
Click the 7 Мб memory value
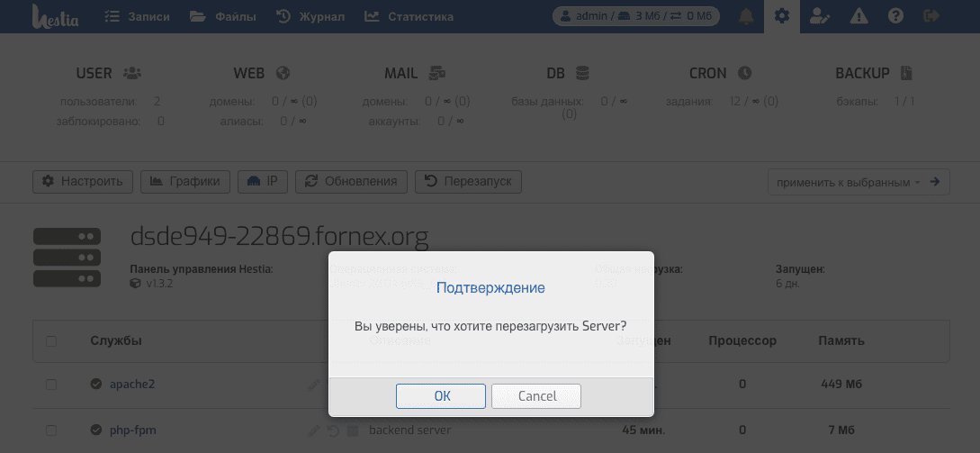(x=841, y=430)
